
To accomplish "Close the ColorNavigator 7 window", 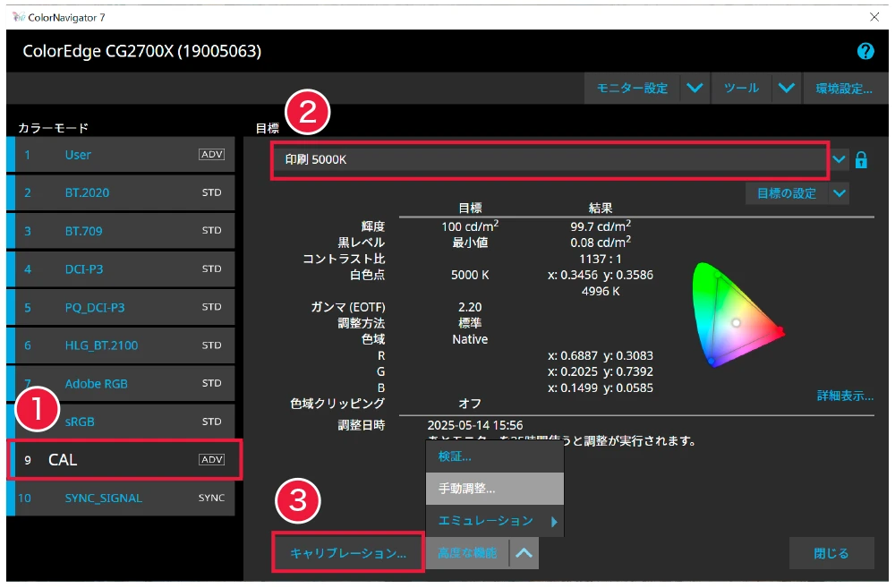I will pos(874,17).
